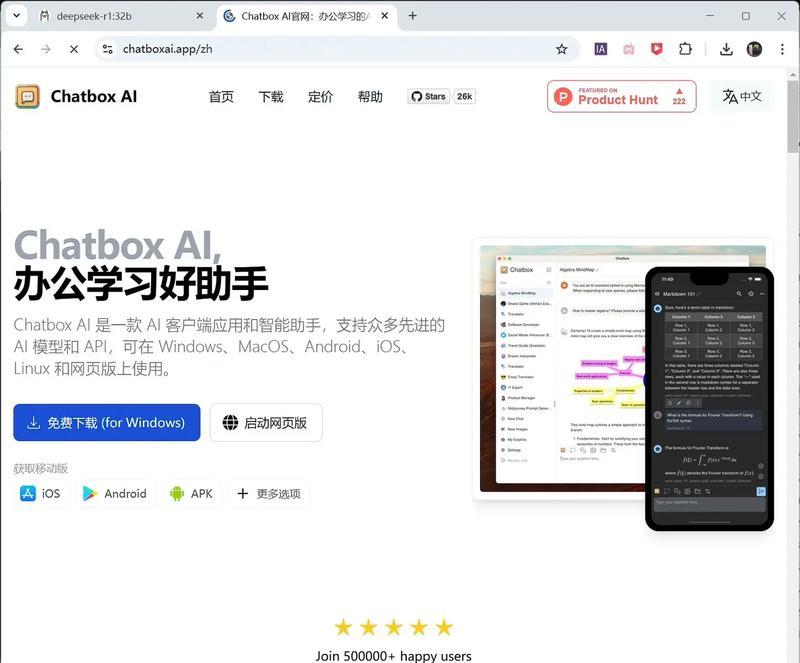Open the 中文 language selector

[742, 96]
